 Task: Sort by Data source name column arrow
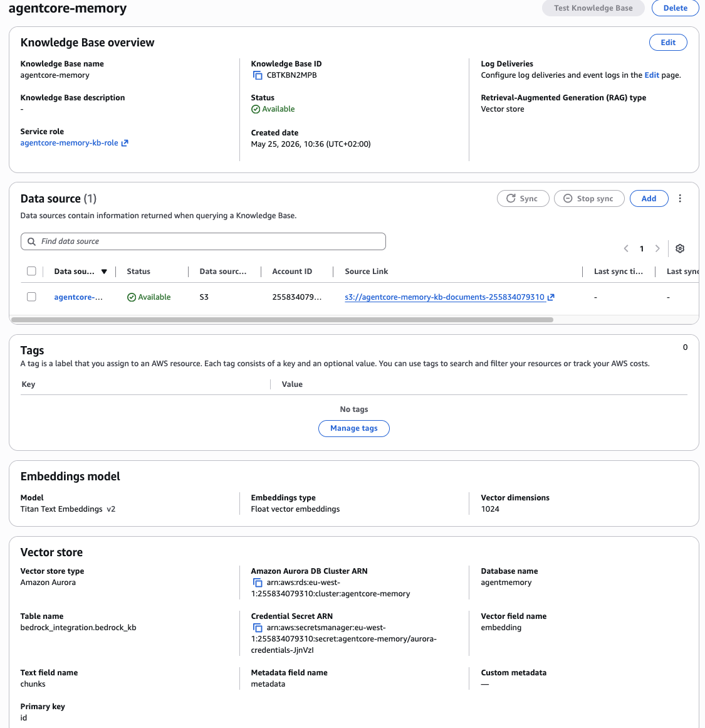[104, 272]
